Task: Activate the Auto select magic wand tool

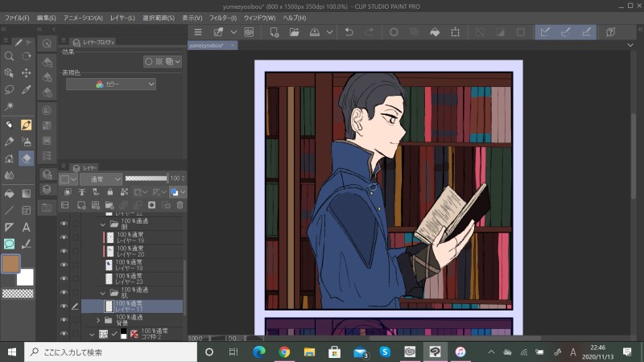Action: (9, 106)
